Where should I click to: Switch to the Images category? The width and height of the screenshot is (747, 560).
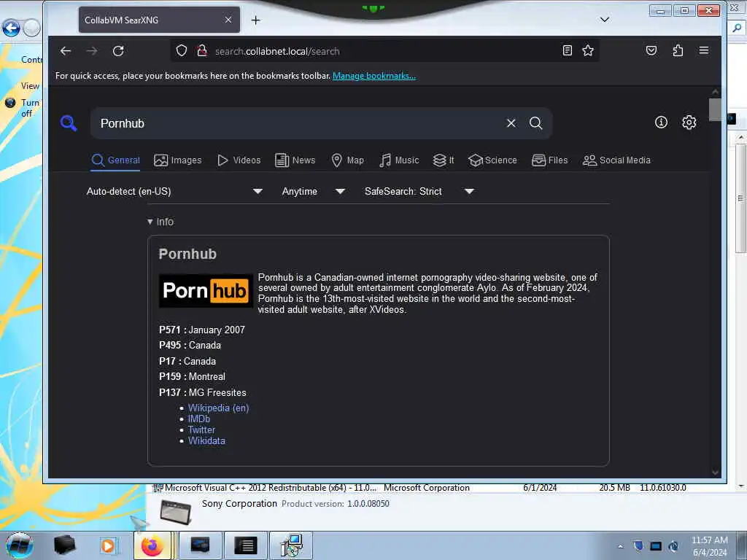click(x=178, y=160)
